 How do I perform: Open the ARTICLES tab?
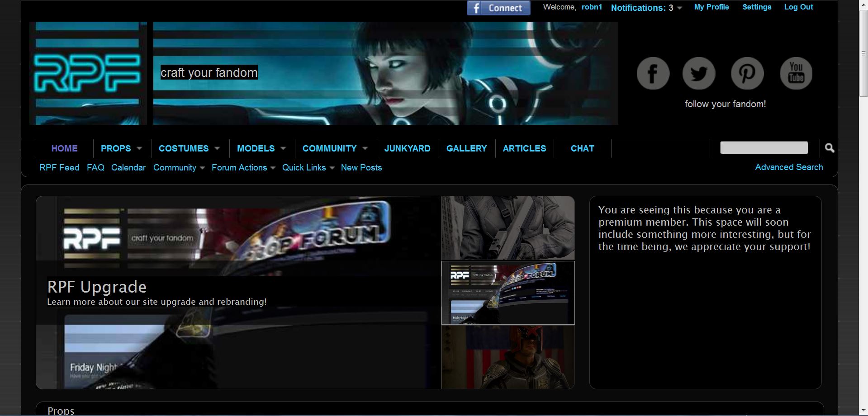[x=524, y=148]
